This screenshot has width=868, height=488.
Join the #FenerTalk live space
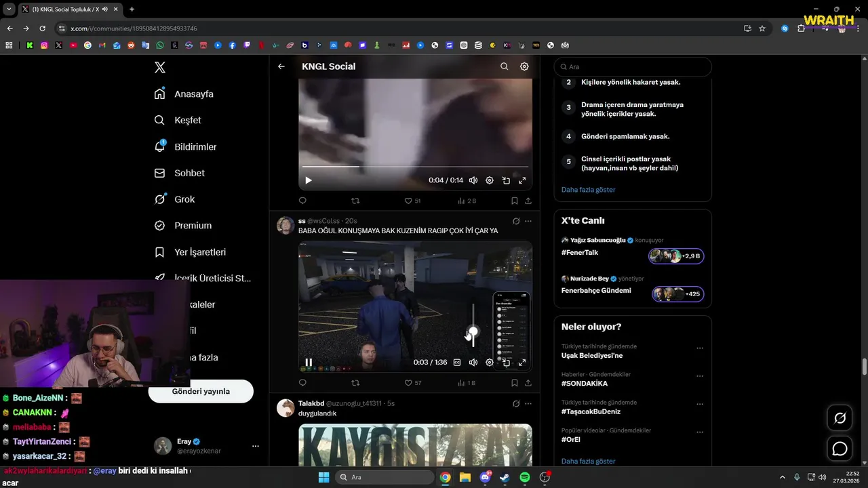(x=676, y=256)
